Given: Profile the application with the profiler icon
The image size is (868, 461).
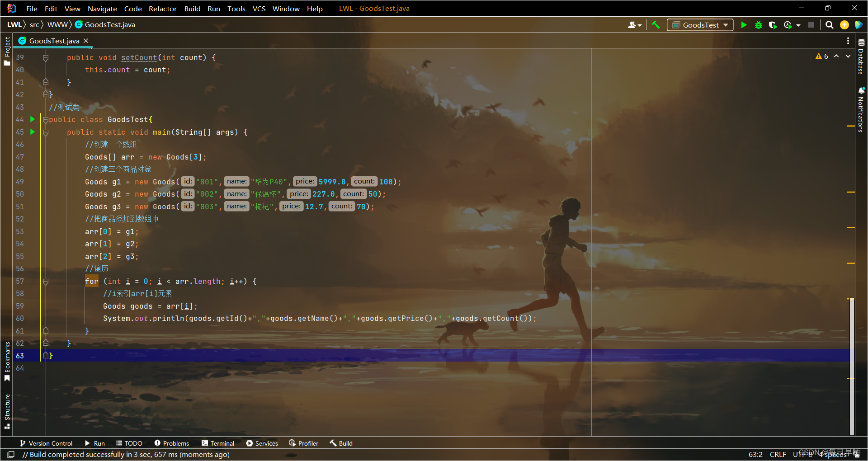Looking at the screenshot, I should [788, 25].
